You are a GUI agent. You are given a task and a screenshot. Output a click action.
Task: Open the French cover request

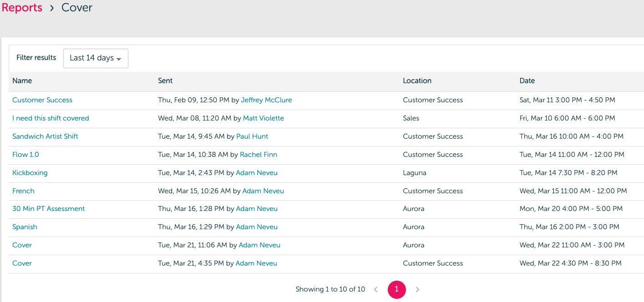(x=23, y=191)
